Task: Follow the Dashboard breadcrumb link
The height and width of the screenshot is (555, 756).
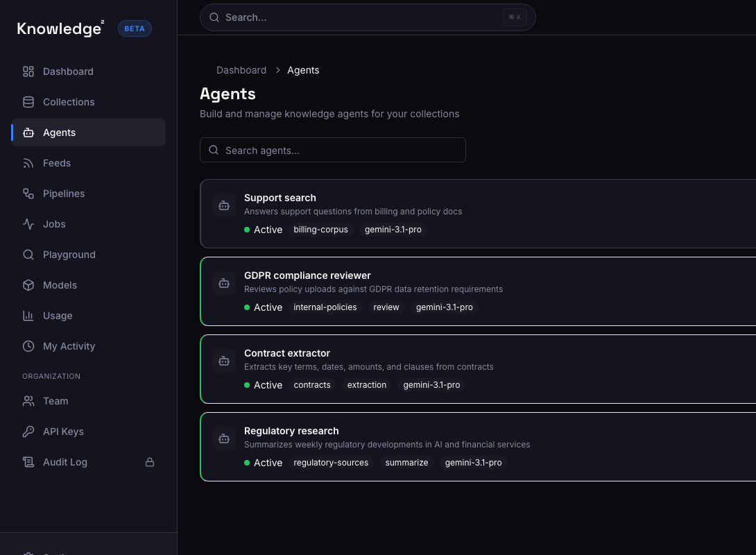Action: (241, 70)
